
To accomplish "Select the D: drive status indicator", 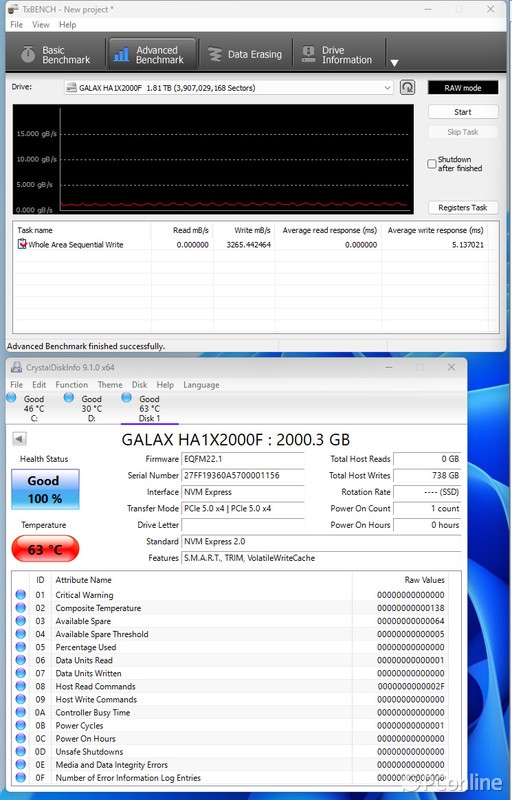I will tap(69, 398).
